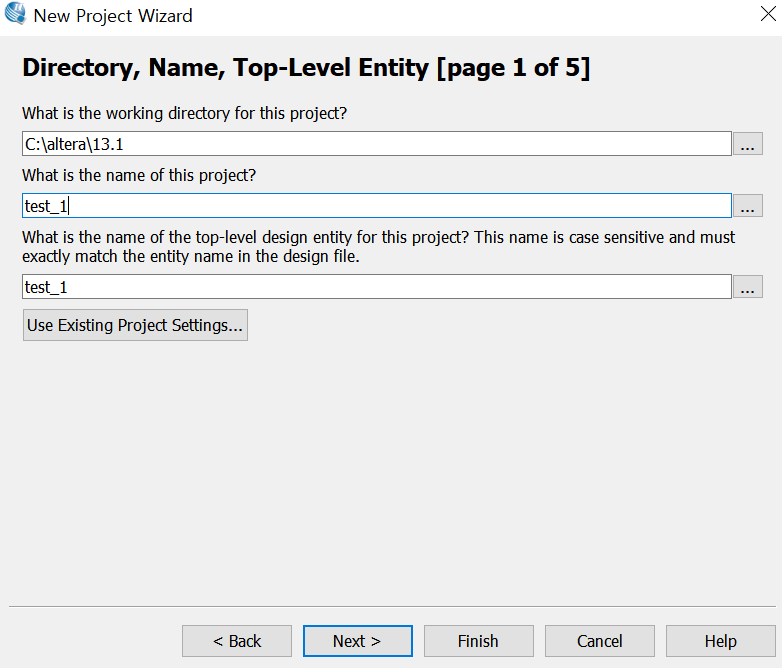Screen dimensions: 782x668
Task: Browse for working directory with ellipsis button
Action: [747, 144]
